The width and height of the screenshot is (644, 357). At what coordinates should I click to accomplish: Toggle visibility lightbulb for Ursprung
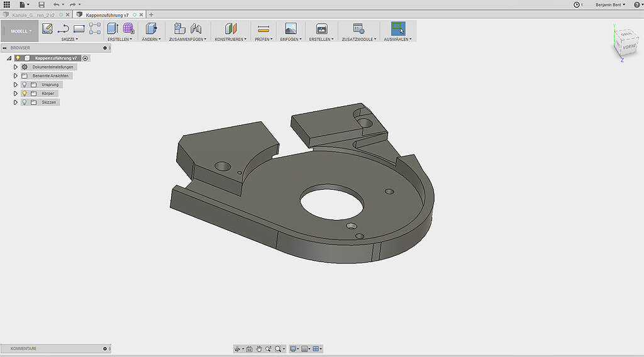click(25, 84)
